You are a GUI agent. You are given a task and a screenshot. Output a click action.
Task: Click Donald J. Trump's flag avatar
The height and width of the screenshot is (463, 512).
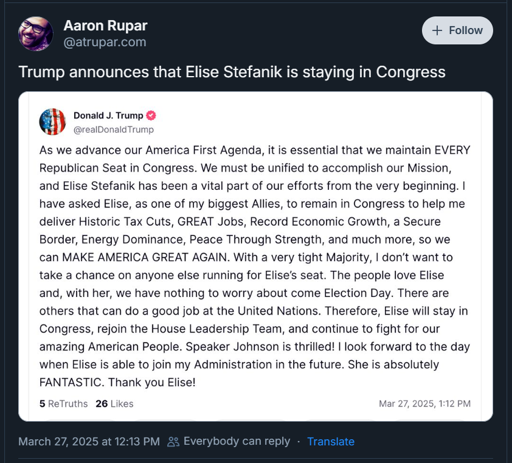52,122
